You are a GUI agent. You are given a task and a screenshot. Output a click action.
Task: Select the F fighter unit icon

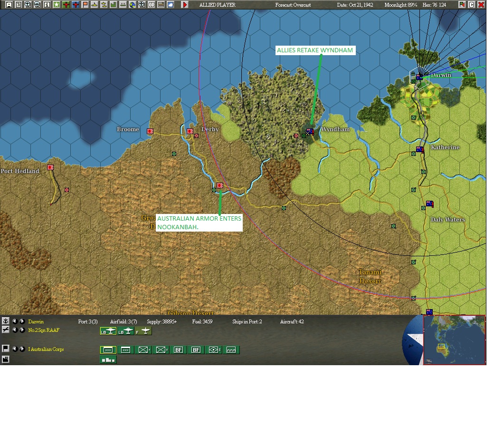click(x=143, y=331)
